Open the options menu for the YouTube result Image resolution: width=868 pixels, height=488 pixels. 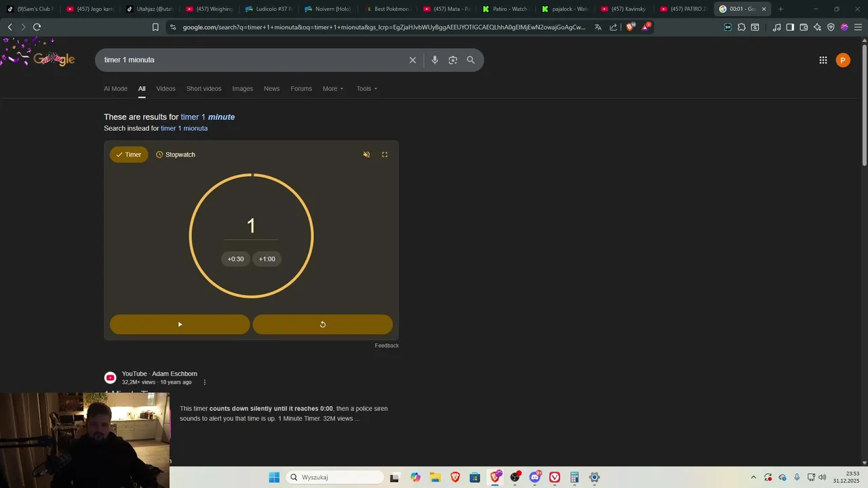tap(205, 382)
